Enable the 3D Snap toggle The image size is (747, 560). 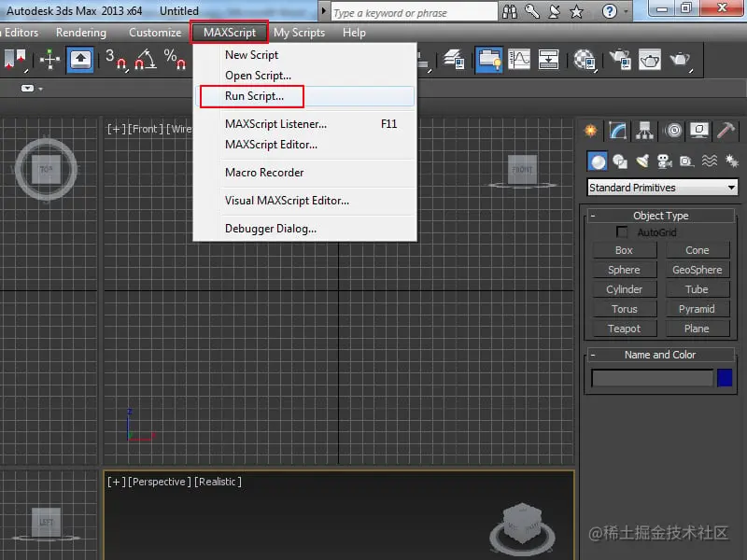(117, 62)
